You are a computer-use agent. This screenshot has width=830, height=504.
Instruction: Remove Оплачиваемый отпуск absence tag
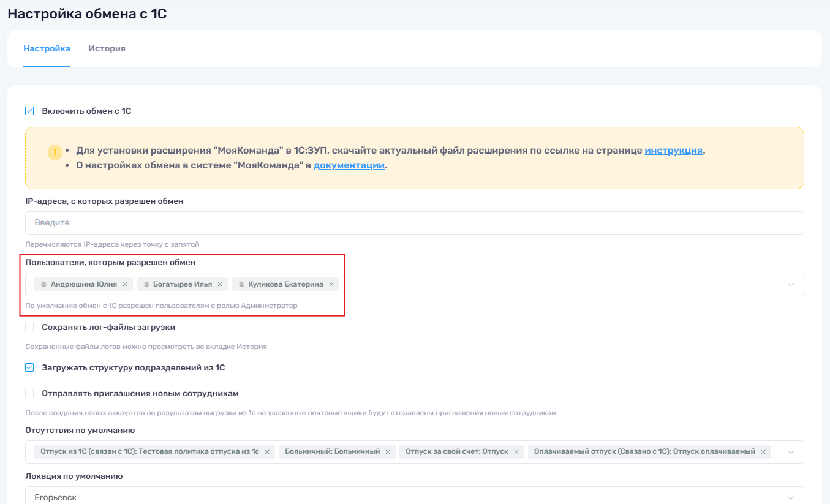pos(763,452)
